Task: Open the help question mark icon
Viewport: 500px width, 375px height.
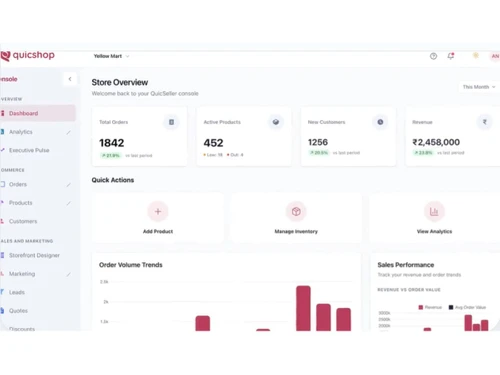Action: [433, 56]
